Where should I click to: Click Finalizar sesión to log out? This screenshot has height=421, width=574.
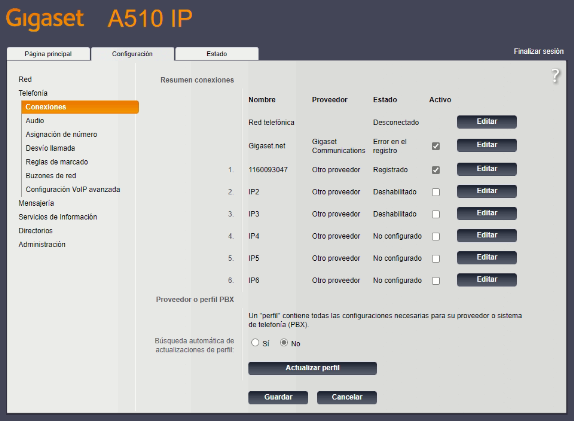pos(538,52)
